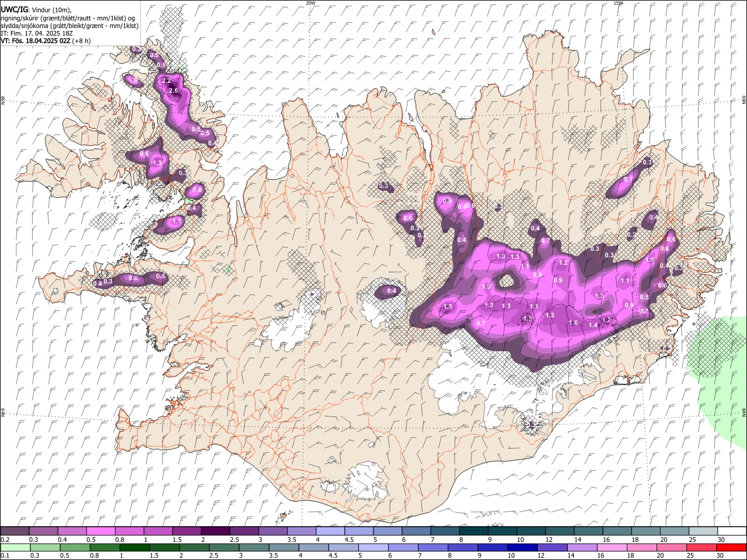This screenshot has width=747, height=560.
Task: Click the 'VT: Fös. 18.04.2025 02Z' valid time
Action: tap(36, 41)
